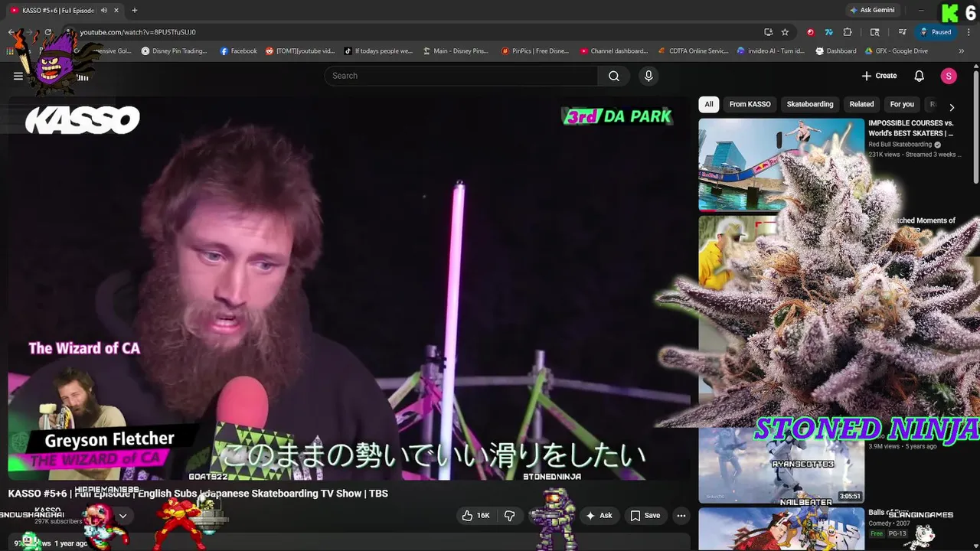Open Disney Pin Trading bookmark
980x551 pixels.
pos(175,51)
